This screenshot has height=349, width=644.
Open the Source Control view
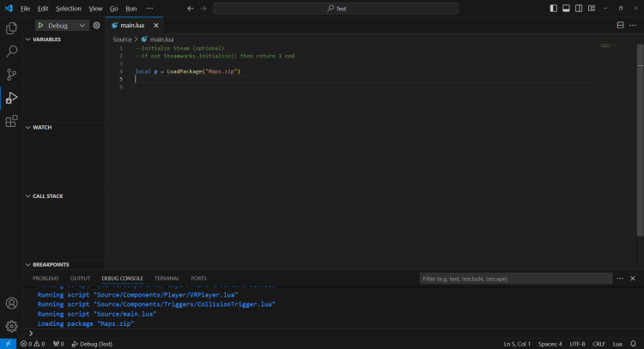click(x=12, y=75)
